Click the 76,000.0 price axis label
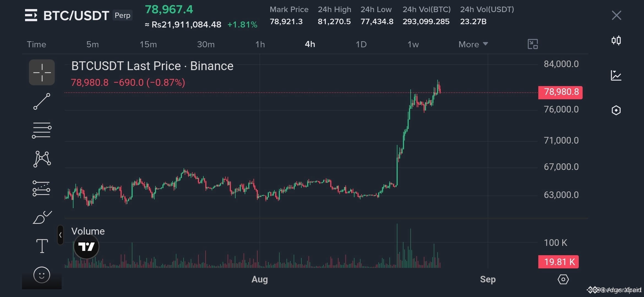The image size is (644, 297). click(561, 109)
